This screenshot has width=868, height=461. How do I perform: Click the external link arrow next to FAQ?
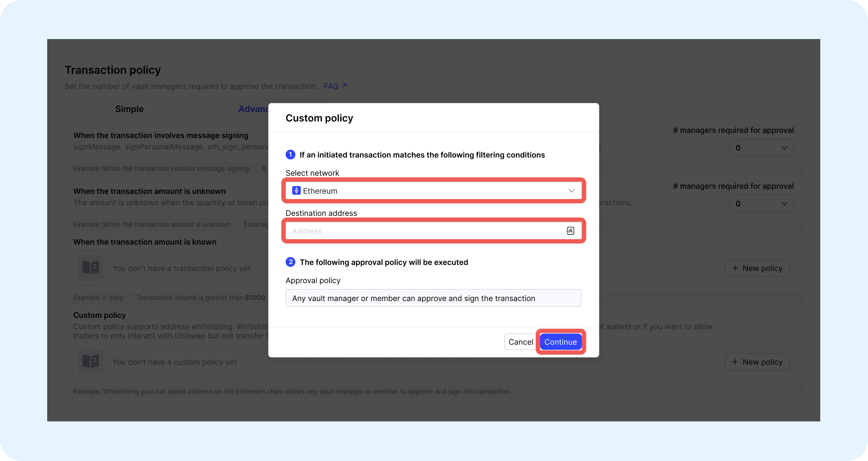[x=344, y=85]
